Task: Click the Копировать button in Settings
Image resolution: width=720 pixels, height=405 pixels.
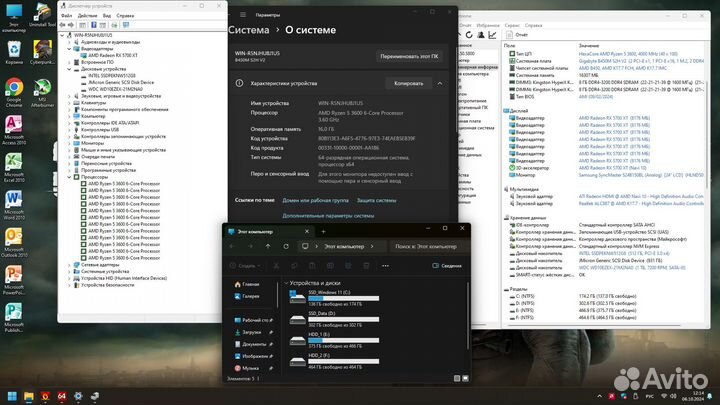Action: click(x=408, y=84)
